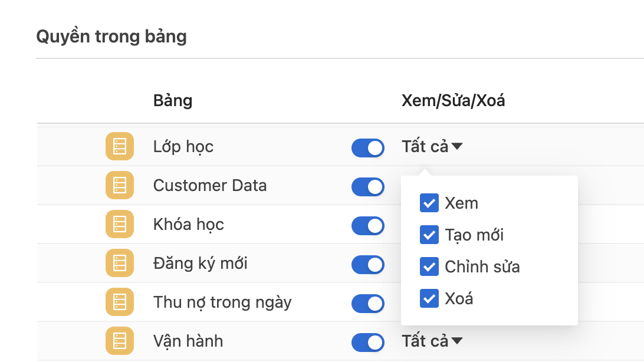Select the Khóa học table icon
Screen dimensions: 644x362
point(120,225)
